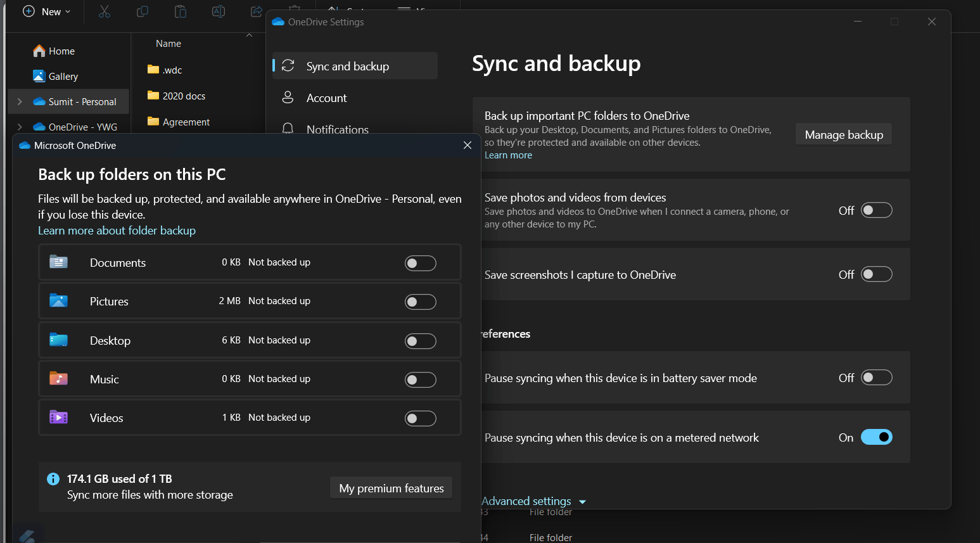Screen dimensions: 980x543
Task: Switch to the Account settings tab
Action: click(326, 98)
